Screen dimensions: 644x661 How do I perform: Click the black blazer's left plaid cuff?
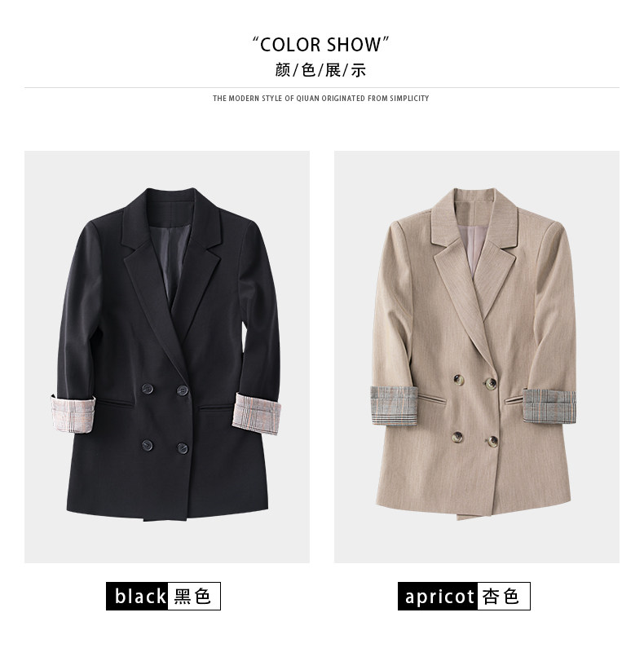click(x=73, y=415)
